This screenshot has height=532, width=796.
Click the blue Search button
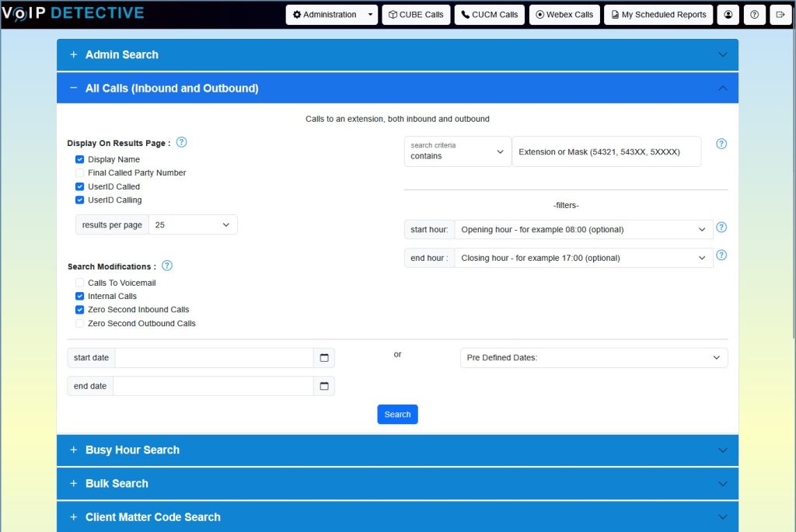(x=397, y=415)
